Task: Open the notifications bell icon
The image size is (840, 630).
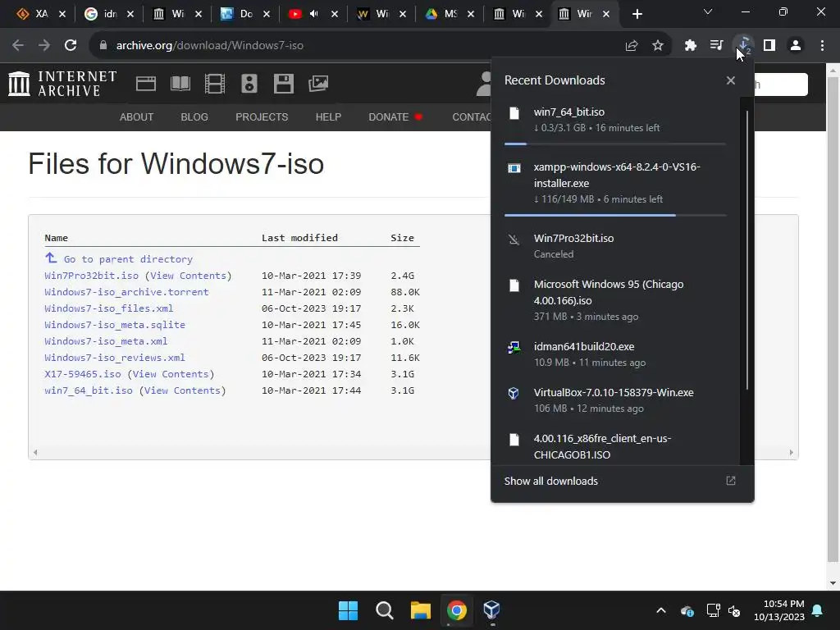Action: (818, 610)
